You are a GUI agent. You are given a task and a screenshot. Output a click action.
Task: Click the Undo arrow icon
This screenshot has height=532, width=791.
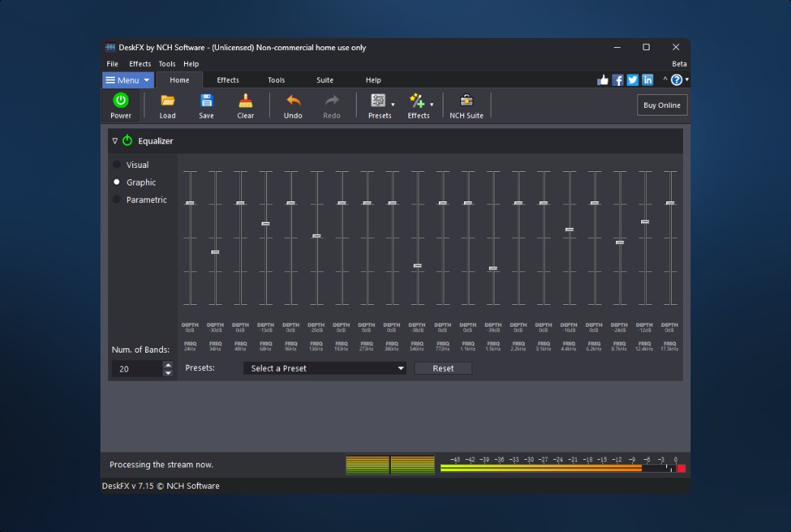tap(293, 101)
